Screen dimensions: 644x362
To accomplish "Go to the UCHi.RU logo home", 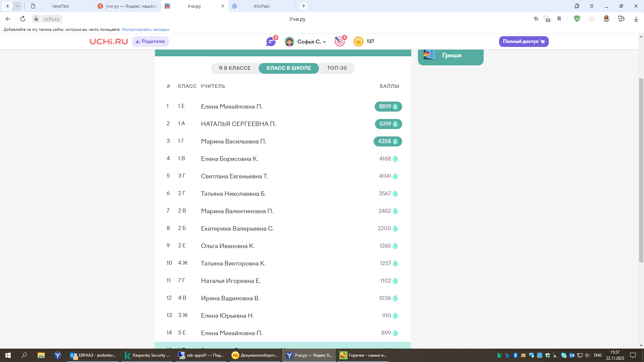I will click(109, 42).
